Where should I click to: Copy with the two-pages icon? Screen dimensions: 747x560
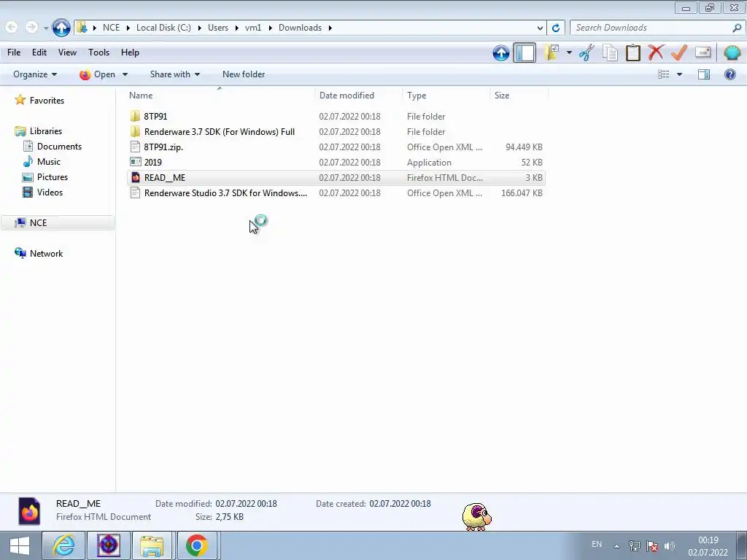(610, 52)
